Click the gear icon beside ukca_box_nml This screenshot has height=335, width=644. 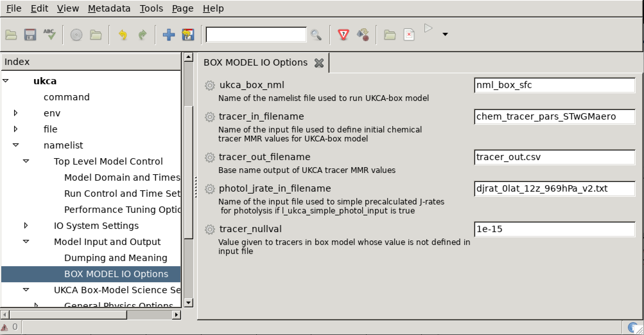coord(210,86)
